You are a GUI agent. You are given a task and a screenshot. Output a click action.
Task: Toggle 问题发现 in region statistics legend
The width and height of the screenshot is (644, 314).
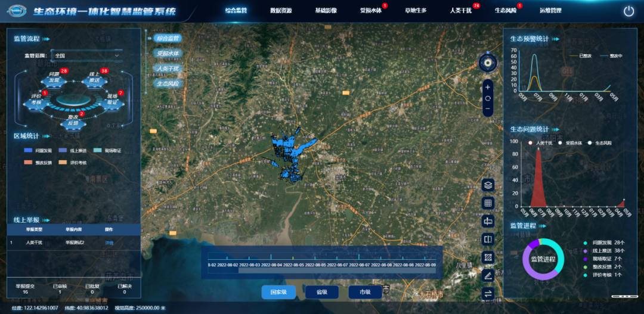[x=38, y=151]
